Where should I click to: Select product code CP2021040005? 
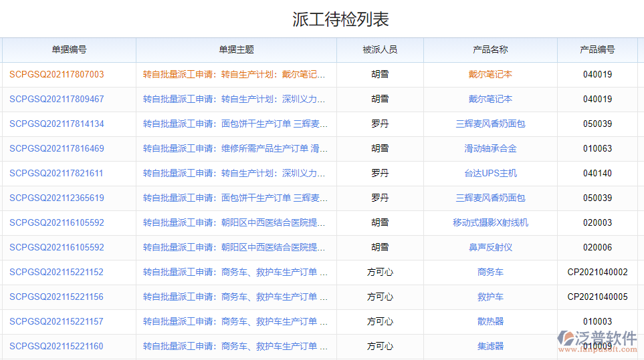click(597, 297)
